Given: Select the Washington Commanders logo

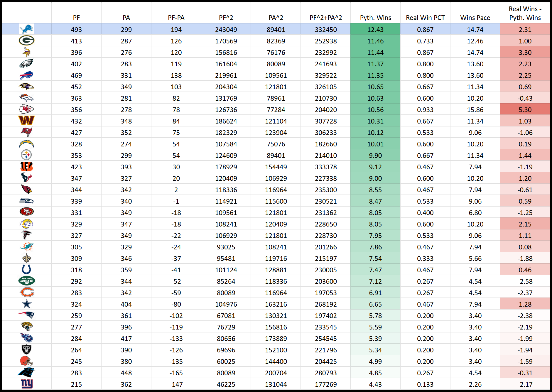Looking at the screenshot, I should coord(26,121).
